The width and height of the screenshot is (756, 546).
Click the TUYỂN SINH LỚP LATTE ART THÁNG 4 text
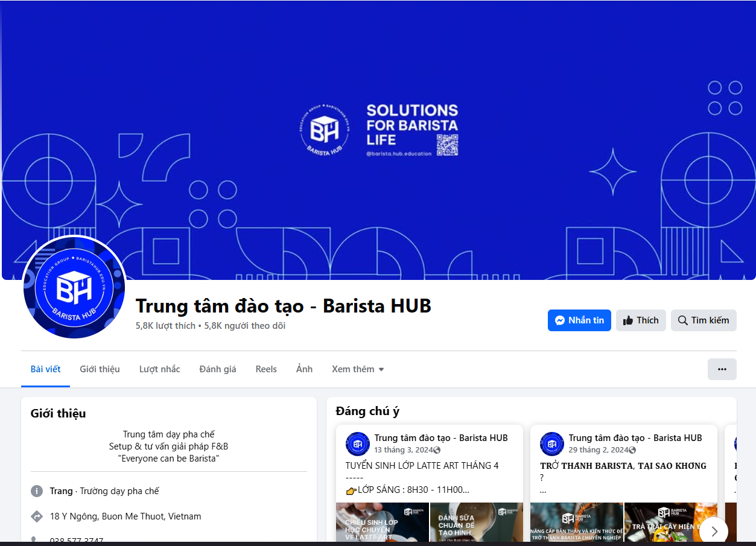(x=422, y=466)
